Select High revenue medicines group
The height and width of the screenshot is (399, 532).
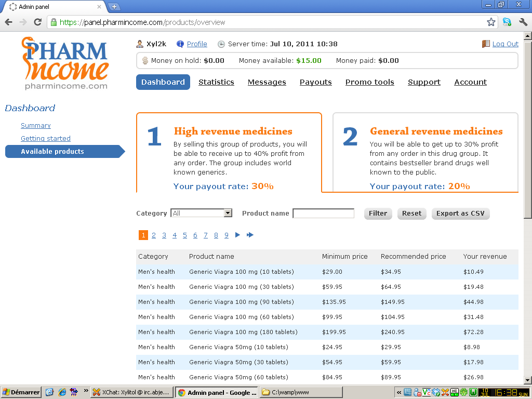229,153
